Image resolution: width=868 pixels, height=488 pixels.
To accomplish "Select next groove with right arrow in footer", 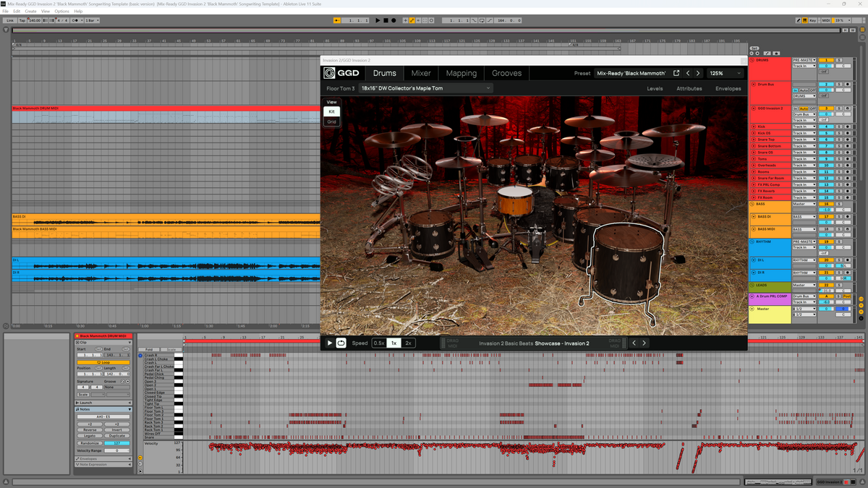I will pos(644,343).
